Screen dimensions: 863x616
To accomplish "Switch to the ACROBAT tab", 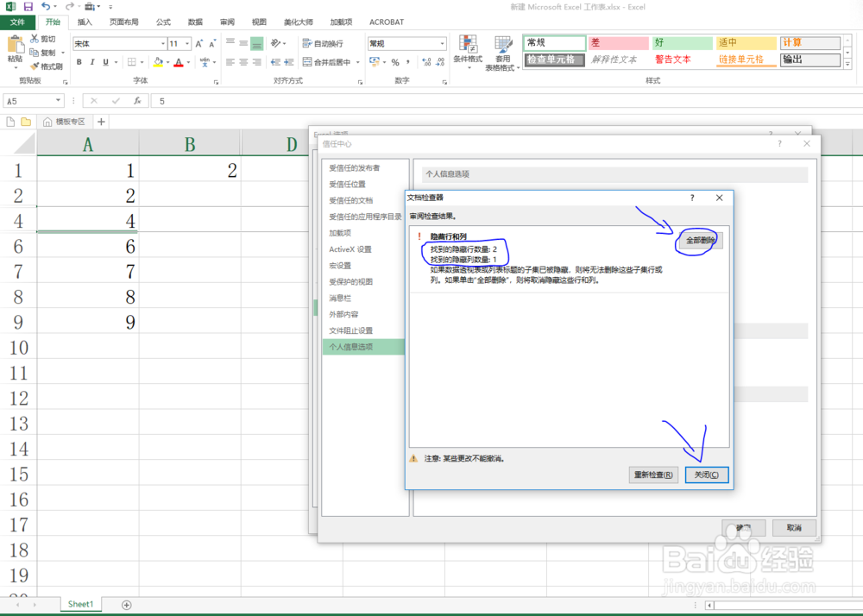I will 387,22.
